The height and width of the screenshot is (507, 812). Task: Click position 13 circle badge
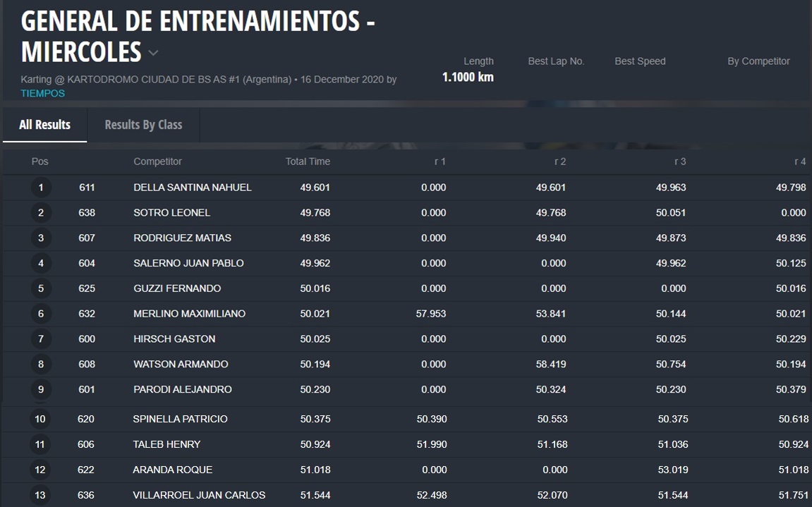[x=41, y=495]
